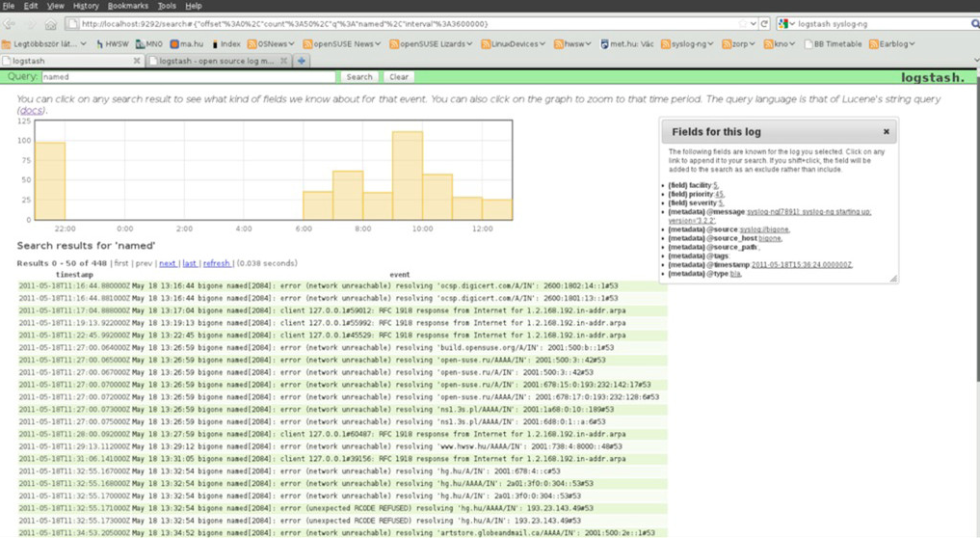Screen dimensions: 980x538
Task: Expand the LinuxDevices feed bookmark
Action: coord(513,43)
